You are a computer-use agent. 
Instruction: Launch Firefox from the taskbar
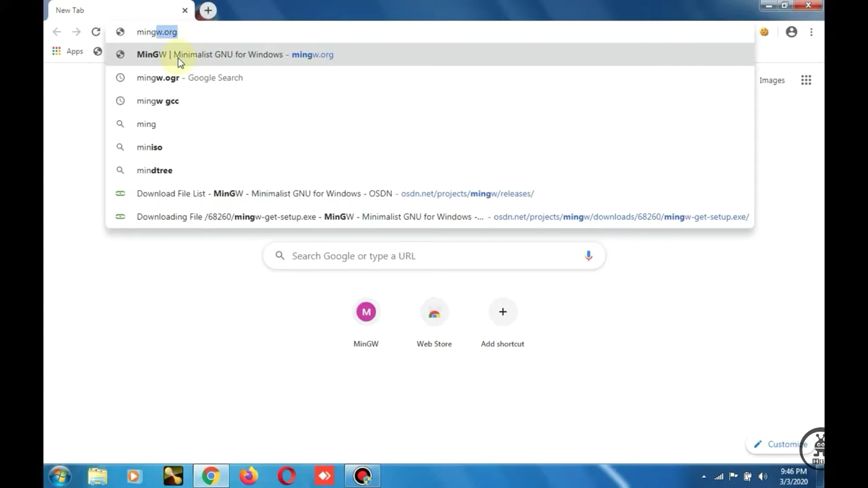(248, 476)
